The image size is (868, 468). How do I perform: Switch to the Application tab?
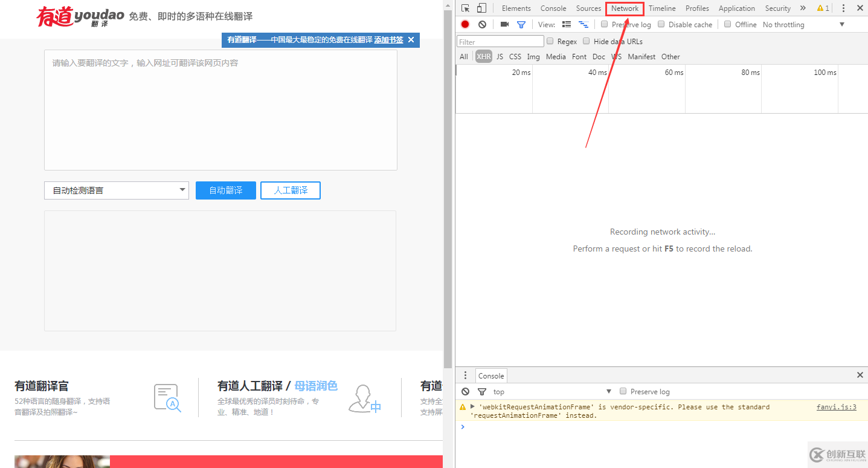coord(737,8)
